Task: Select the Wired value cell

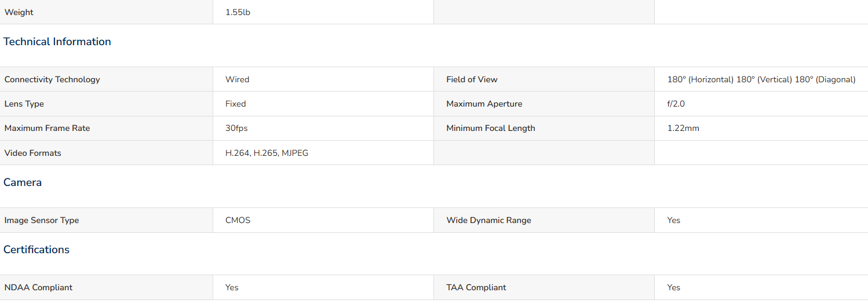Action: 323,79
